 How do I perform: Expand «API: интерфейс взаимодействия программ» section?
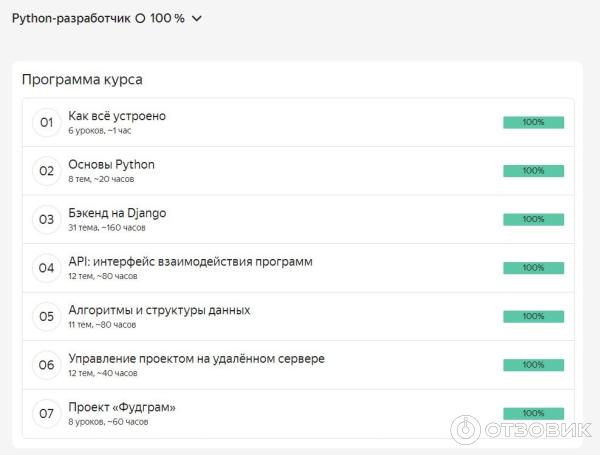point(190,262)
